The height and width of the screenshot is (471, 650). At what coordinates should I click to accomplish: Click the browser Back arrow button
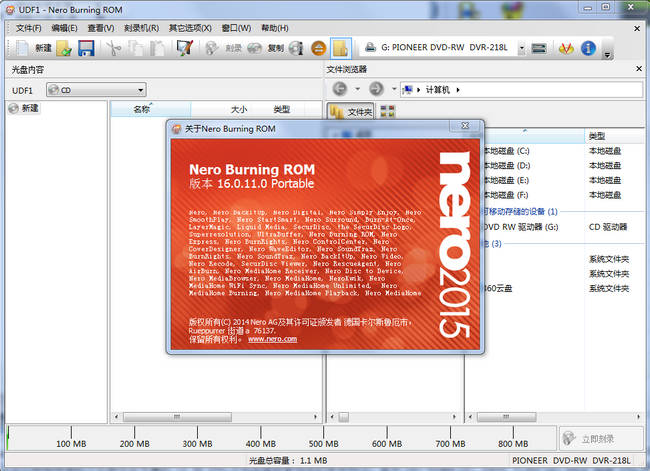click(x=340, y=89)
